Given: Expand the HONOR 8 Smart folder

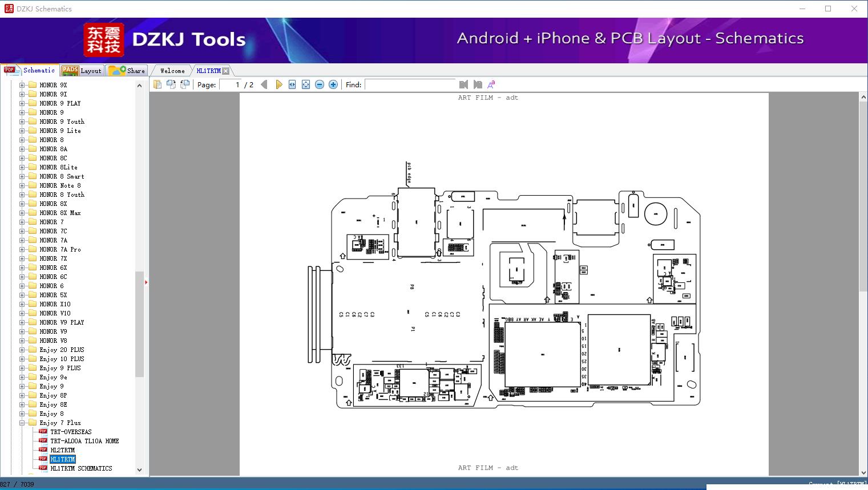Looking at the screenshot, I should [22, 176].
